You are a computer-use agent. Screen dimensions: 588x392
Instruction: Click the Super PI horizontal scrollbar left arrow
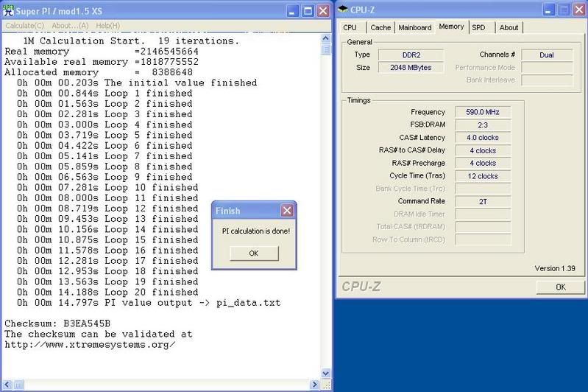point(7,385)
